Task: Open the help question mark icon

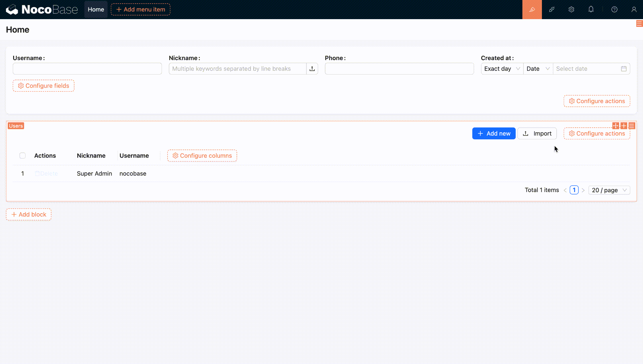Action: coord(614,9)
